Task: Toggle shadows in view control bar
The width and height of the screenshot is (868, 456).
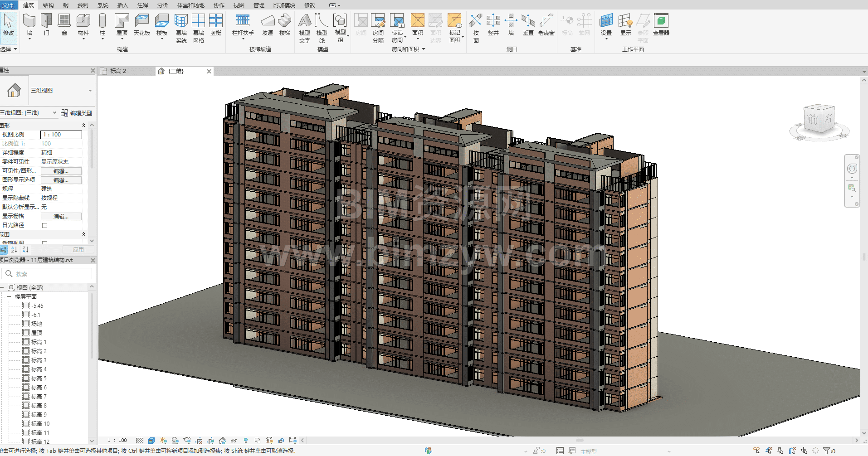Action: pos(175,441)
